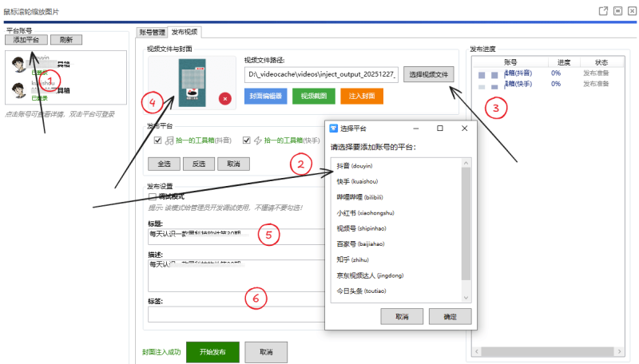The image size is (639, 364).
Task: Click the 状态 column header
Action: [601, 62]
